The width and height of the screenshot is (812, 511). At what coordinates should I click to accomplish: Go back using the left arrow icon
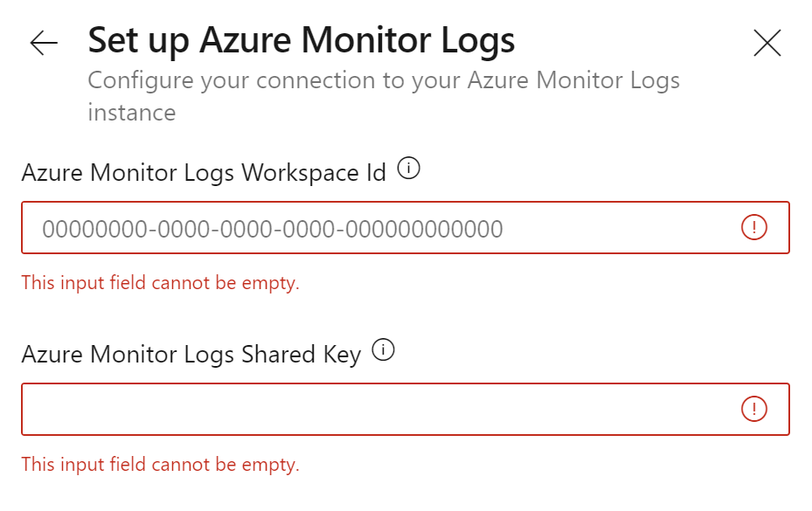click(x=44, y=43)
